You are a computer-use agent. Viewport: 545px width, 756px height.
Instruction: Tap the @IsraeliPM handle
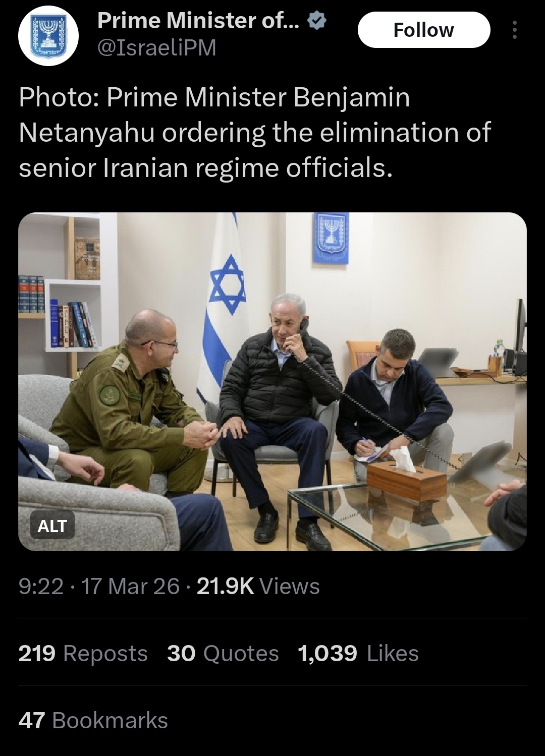point(157,48)
